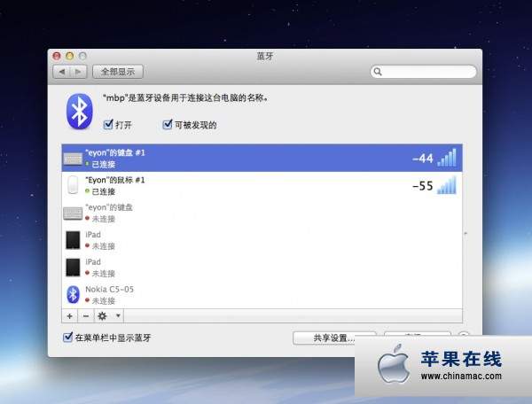Click the mouse icon for "Eyon"的鼠标 #1
Image resolution: width=532 pixels, height=404 pixels.
(x=73, y=185)
